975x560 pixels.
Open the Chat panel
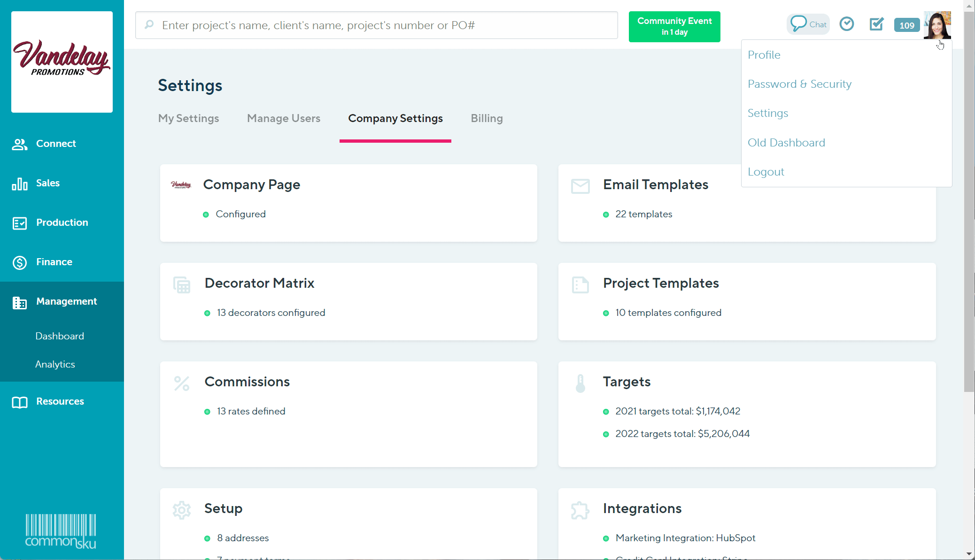click(808, 23)
